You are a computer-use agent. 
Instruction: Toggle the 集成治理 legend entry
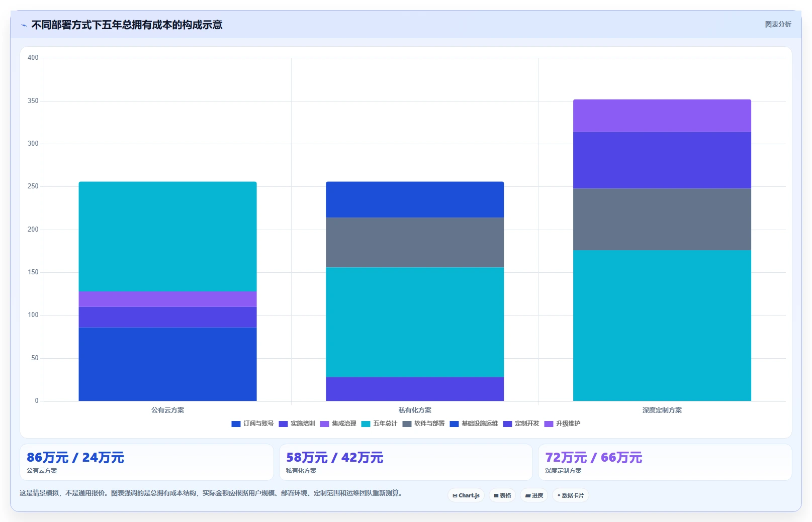[x=338, y=424]
